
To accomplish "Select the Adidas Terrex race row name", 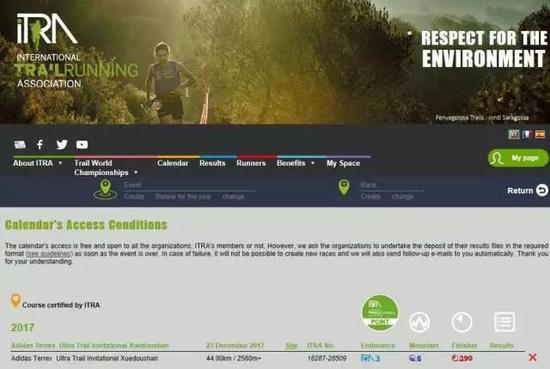I will [x=85, y=358].
